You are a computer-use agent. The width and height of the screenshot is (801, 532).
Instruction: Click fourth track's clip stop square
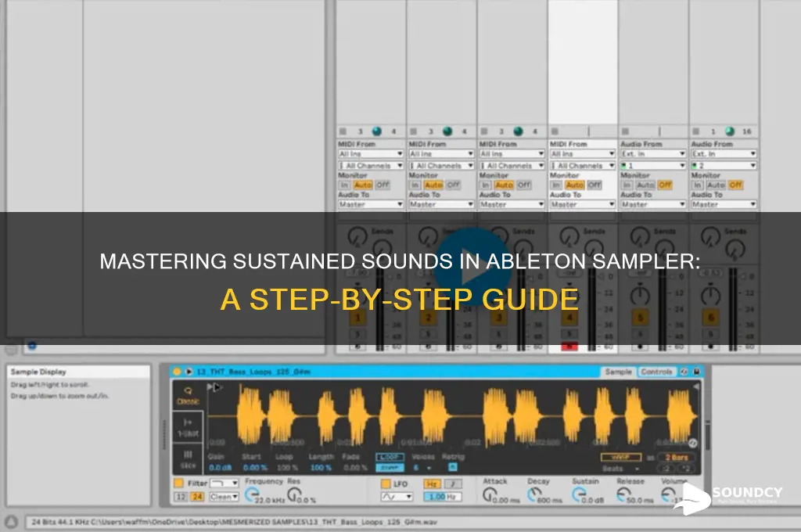coord(555,131)
